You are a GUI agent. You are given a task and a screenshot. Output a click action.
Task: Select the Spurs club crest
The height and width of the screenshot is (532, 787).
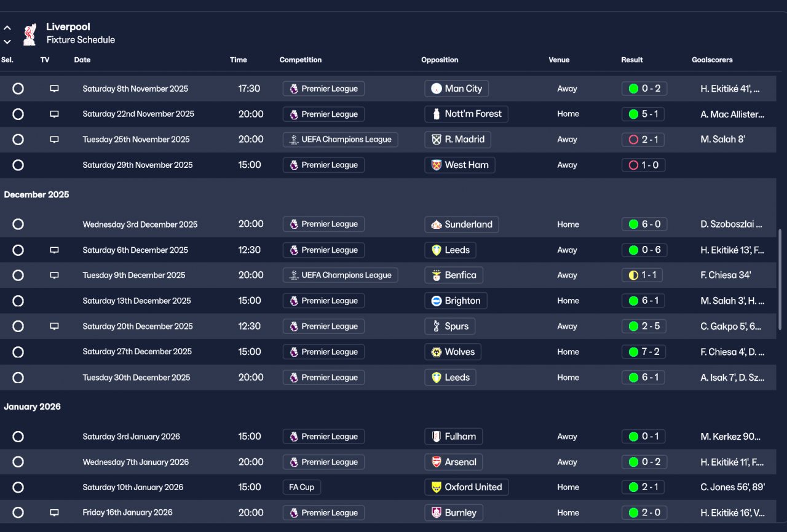437,327
